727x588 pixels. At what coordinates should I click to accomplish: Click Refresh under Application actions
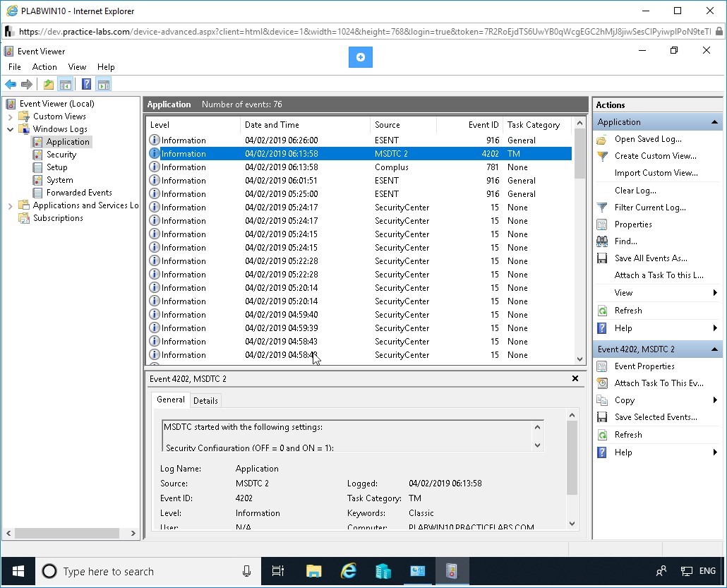(628, 311)
